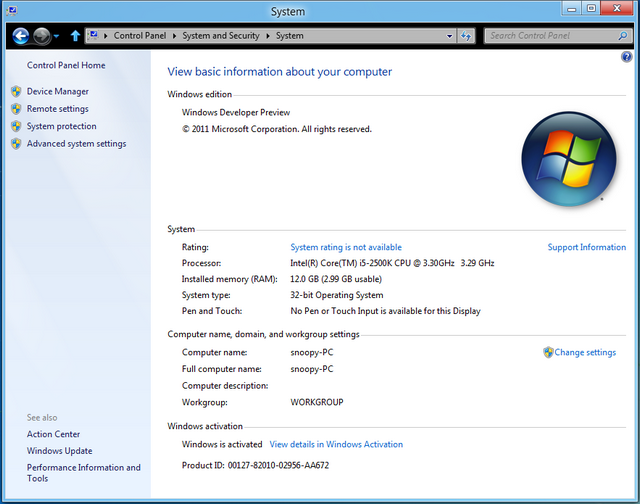The image size is (640, 504).
Task: Open Windows Update under See also
Action: 60,451
